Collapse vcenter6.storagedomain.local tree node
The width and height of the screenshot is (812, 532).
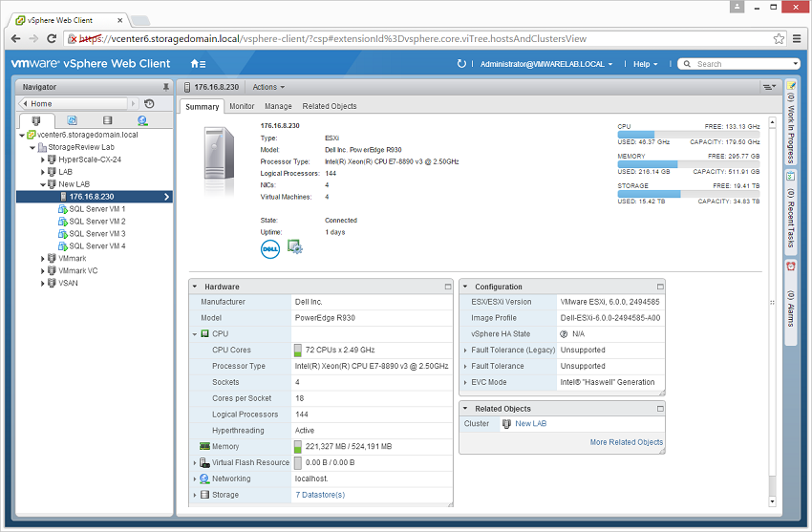[22, 135]
